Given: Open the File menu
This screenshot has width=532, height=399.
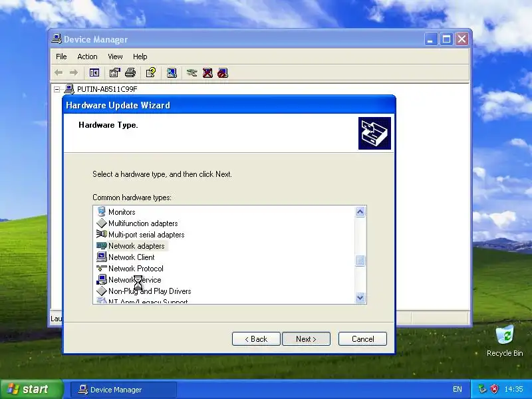Looking at the screenshot, I should [61, 57].
